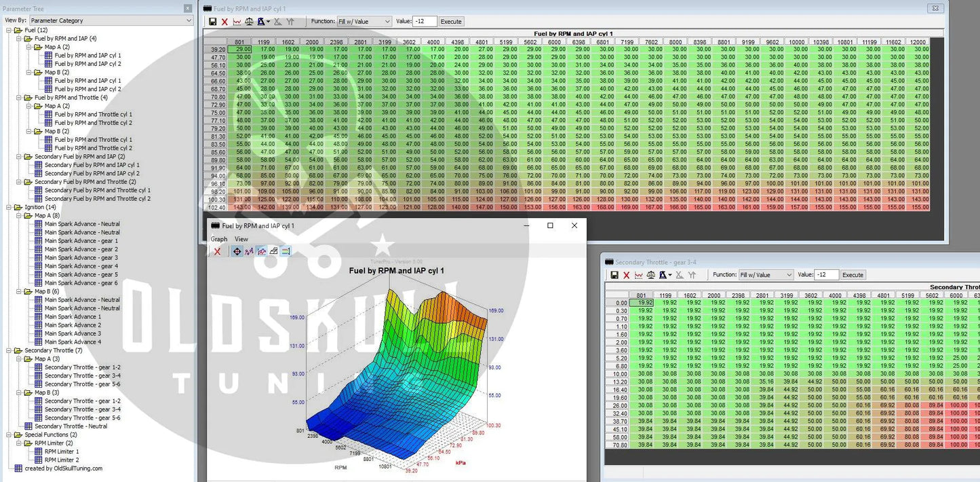
Task: Click Execute in the Secondary Throttle window
Action: pos(852,275)
